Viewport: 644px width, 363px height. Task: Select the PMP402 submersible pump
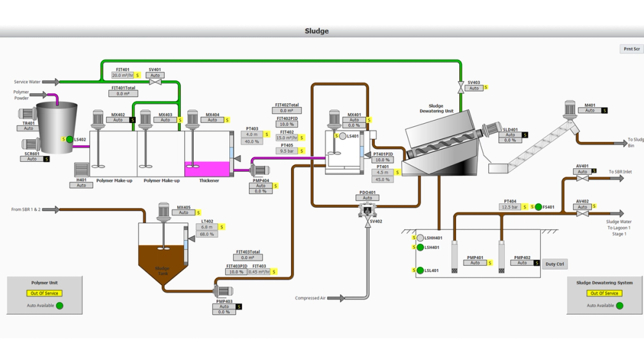502,257
